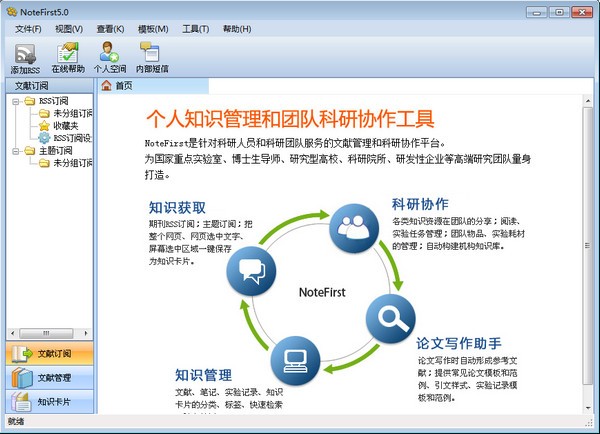Click the 就绪 status bar text
The height and width of the screenshot is (434, 600).
point(16,421)
